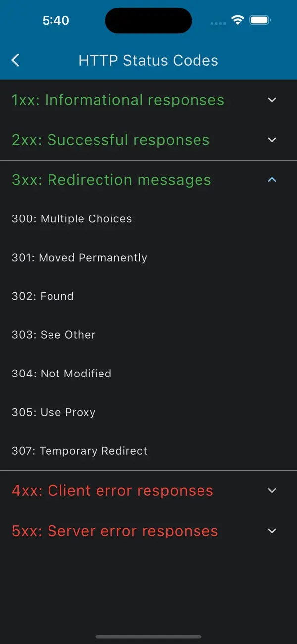The image size is (297, 644).
Task: View 303: See Other details
Action: tap(53, 334)
